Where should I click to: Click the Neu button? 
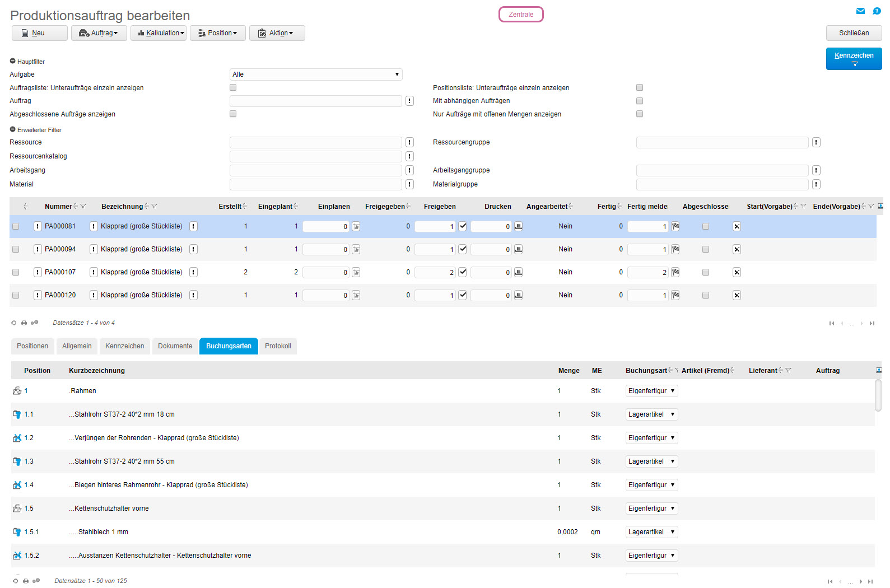point(40,33)
